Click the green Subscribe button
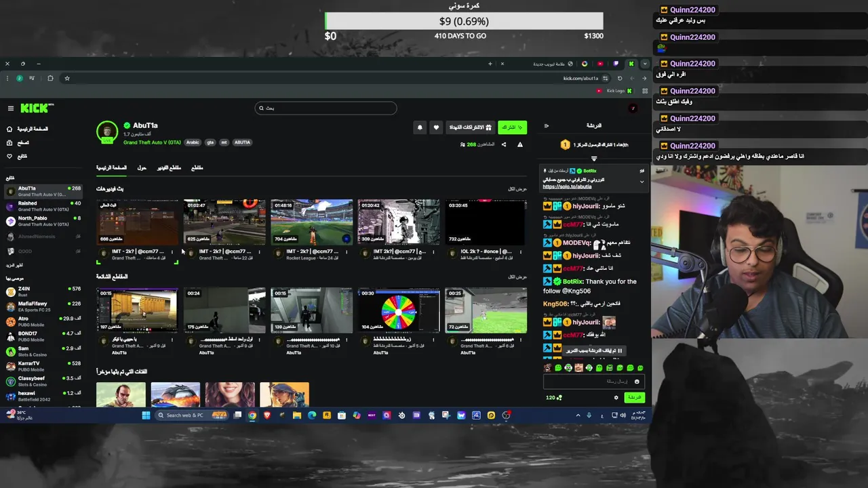Screen dimensions: 868x488 click(x=512, y=127)
